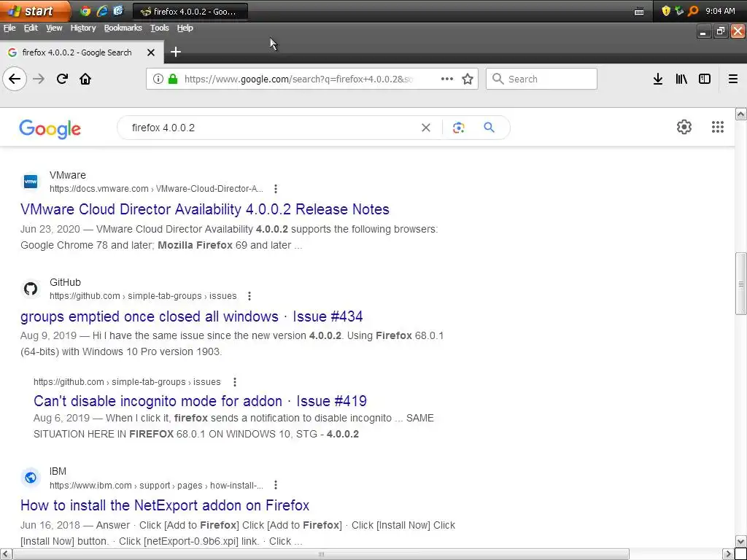The width and height of the screenshot is (747, 560).
Task: Click the VMware favicon
Action: pyautogui.click(x=31, y=182)
